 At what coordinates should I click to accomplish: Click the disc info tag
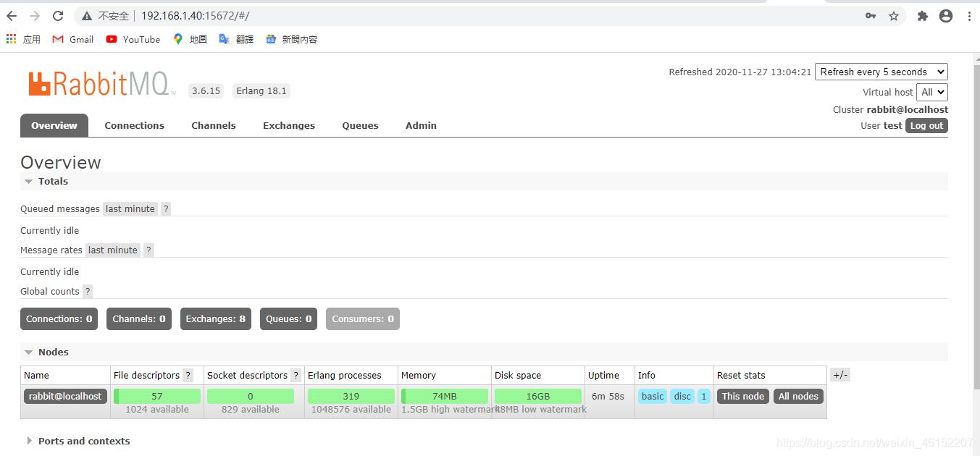click(x=682, y=396)
